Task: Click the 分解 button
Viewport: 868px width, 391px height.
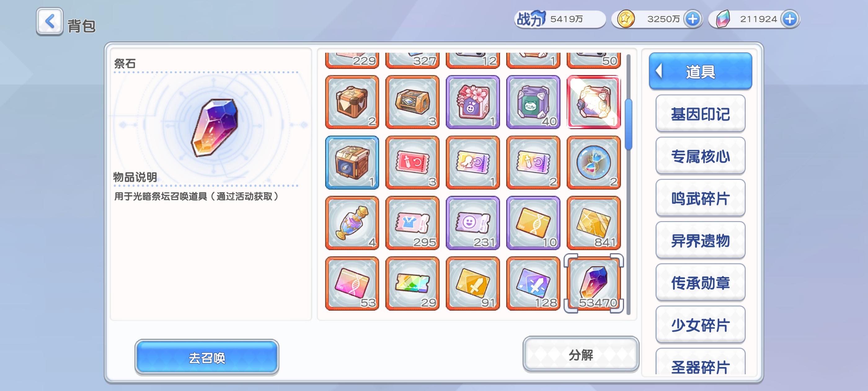Action: [x=581, y=355]
